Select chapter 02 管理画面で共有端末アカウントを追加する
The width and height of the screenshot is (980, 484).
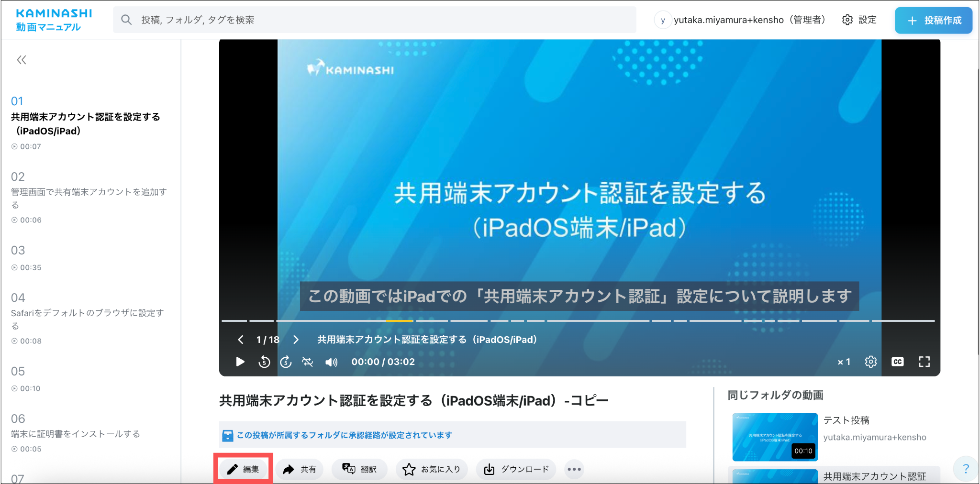pos(89,198)
